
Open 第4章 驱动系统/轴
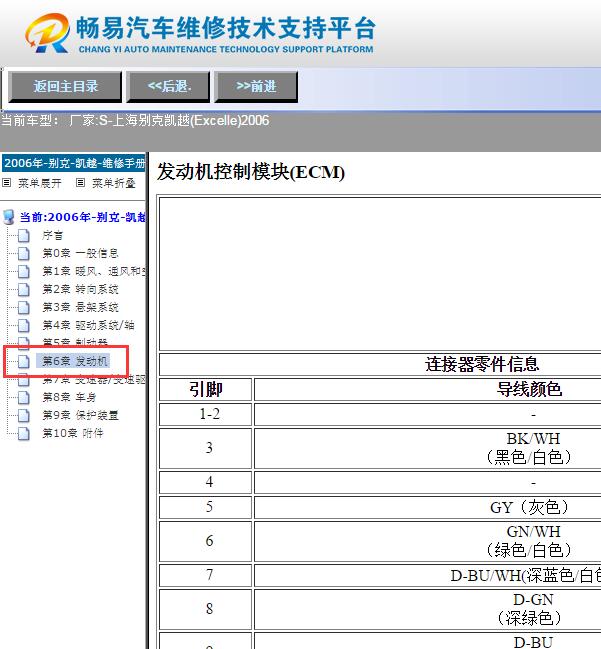click(89, 325)
